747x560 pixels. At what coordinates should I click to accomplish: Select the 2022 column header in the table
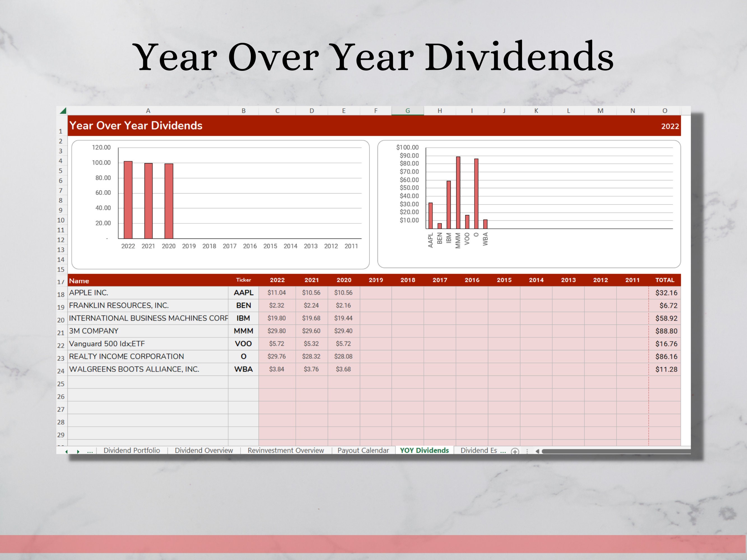(278, 280)
